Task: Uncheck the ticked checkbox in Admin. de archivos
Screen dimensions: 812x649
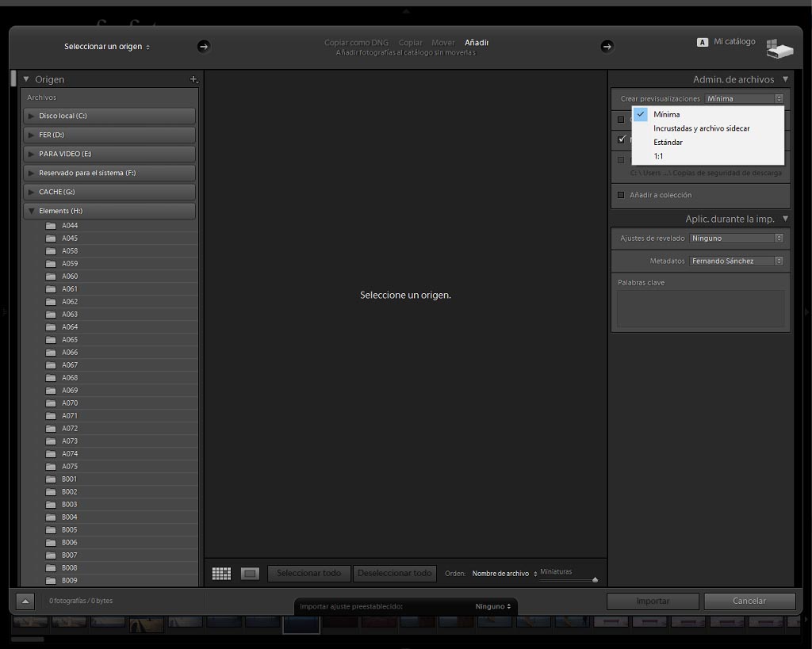Action: pyautogui.click(x=622, y=139)
